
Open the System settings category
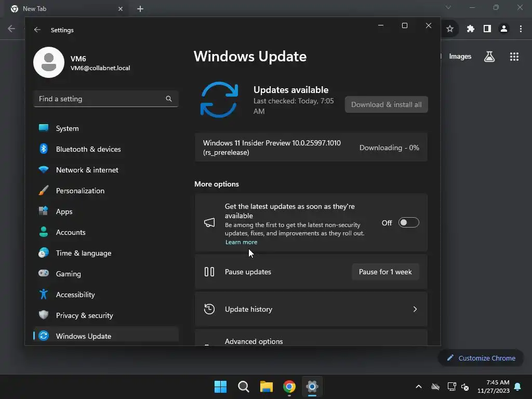tap(106, 128)
